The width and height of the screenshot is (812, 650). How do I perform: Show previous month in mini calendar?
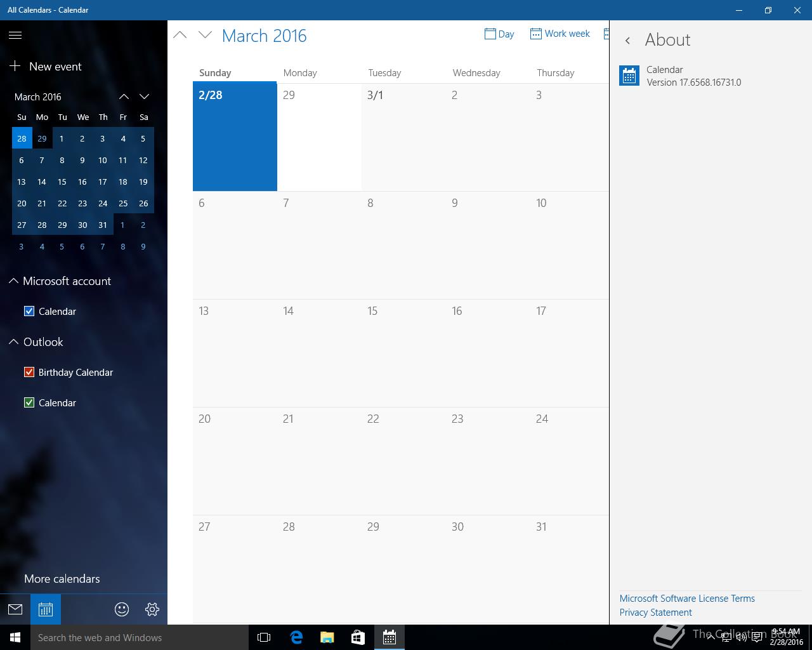[124, 96]
